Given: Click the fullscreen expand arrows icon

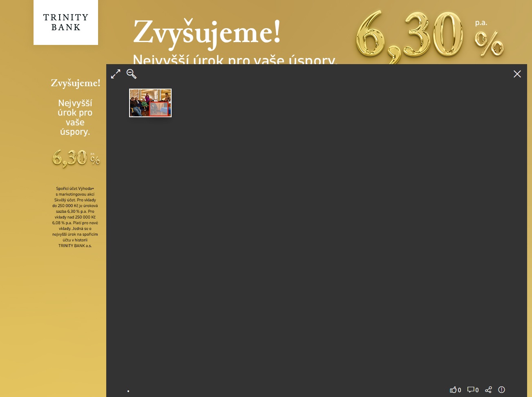Looking at the screenshot, I should tap(116, 74).
